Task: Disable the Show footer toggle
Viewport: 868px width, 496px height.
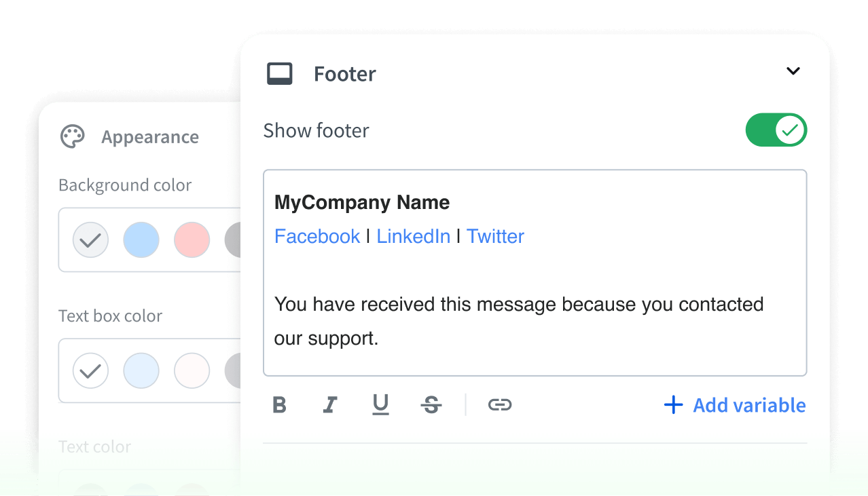Action: 776,130
